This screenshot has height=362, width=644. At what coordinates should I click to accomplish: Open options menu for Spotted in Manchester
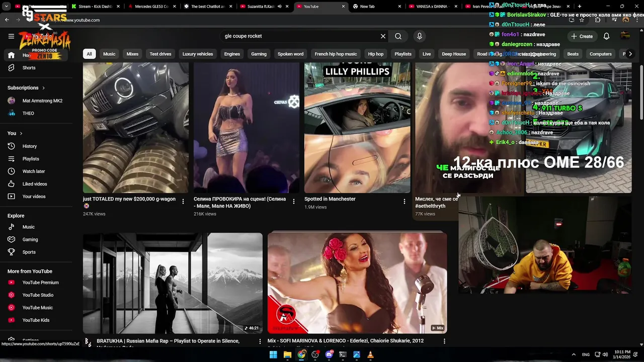point(404,202)
